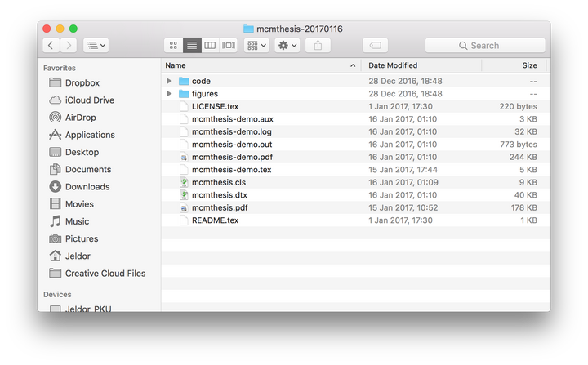This screenshot has width=588, height=365.
Task: Select the mcmthesis-demo.aux file
Action: click(x=355, y=119)
